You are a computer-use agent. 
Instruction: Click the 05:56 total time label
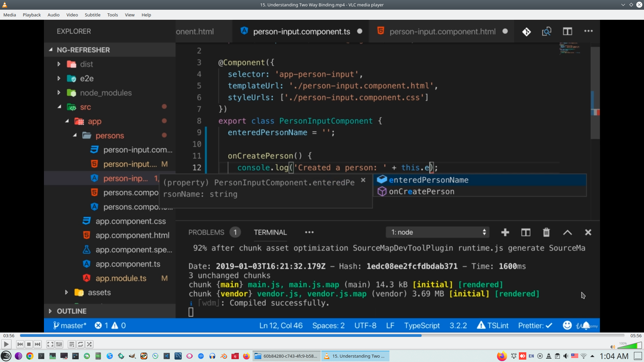coord(636,336)
